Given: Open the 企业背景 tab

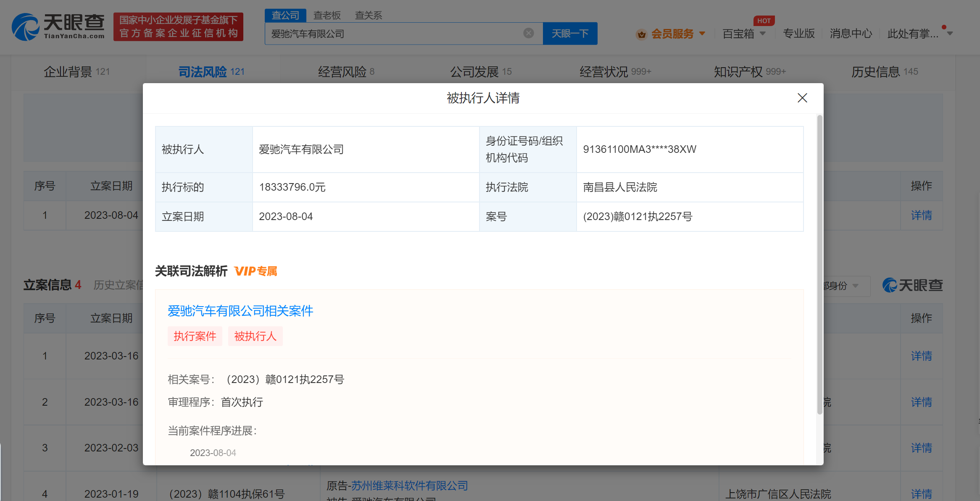Looking at the screenshot, I should [77, 72].
